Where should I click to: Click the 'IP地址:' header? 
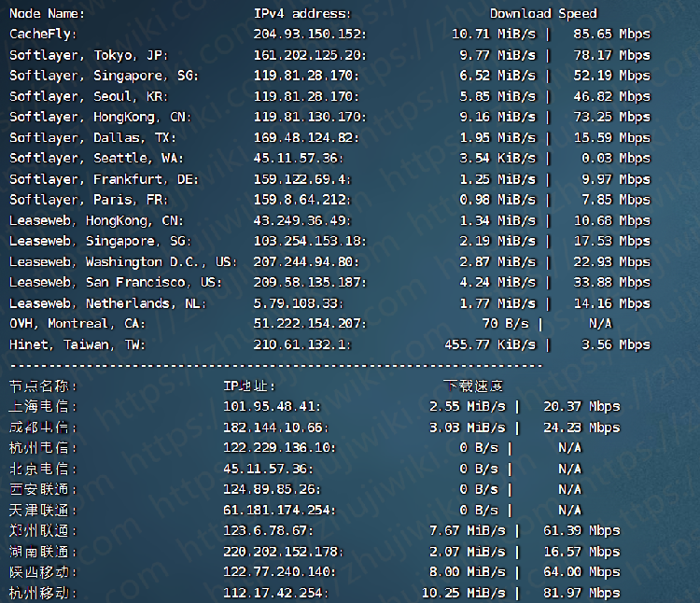[x=249, y=386]
